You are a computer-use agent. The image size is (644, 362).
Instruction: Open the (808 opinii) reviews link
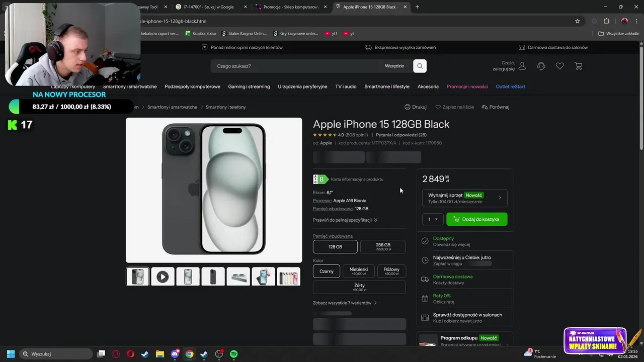357,135
